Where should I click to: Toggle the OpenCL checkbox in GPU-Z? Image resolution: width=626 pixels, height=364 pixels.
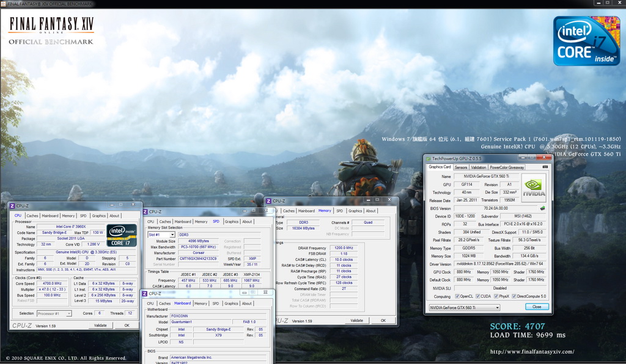(x=457, y=296)
